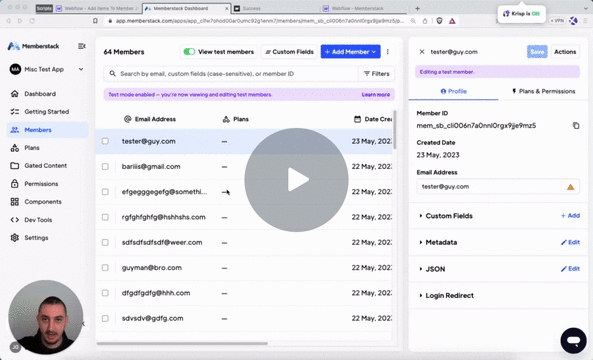Check the box for bariis@gmail.com

[x=105, y=166]
